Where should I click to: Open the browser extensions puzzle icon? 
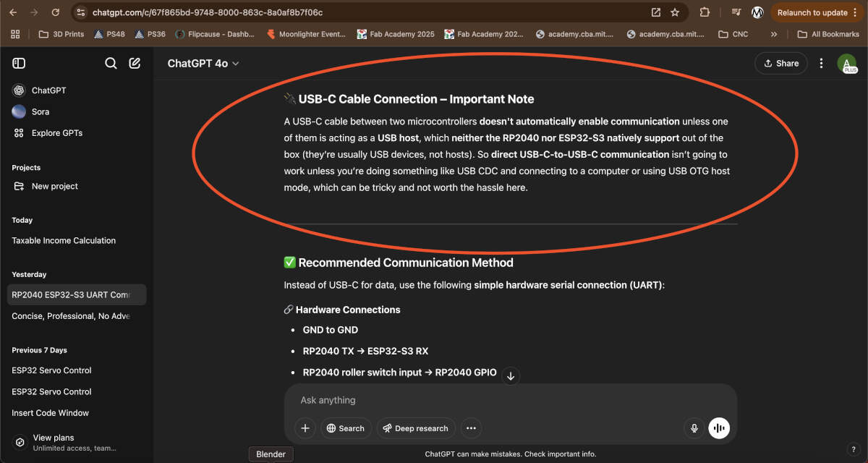click(705, 12)
